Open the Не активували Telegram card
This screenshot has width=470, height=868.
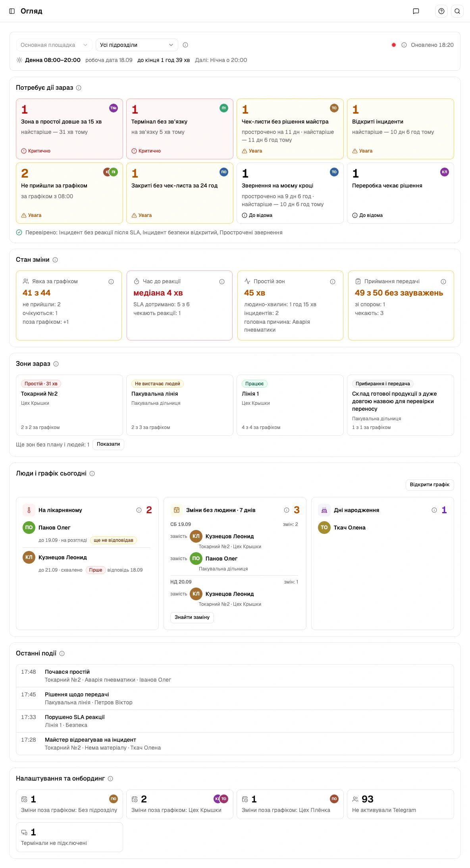point(401,804)
